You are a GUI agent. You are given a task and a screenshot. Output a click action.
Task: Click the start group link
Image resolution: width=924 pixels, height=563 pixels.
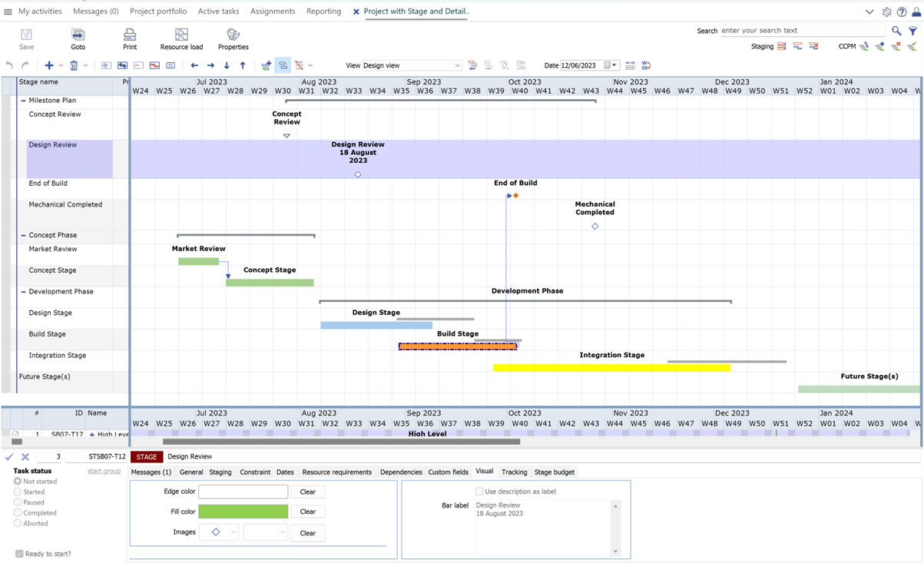(x=104, y=471)
